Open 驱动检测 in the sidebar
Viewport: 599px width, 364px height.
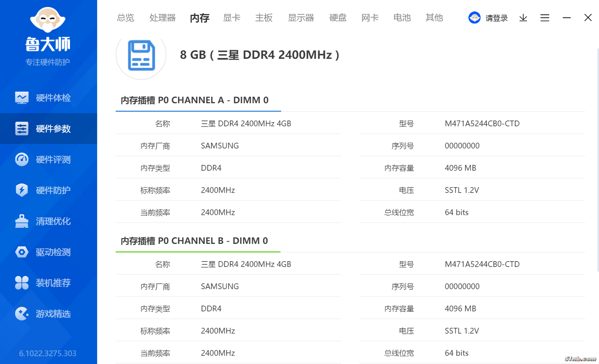click(53, 252)
